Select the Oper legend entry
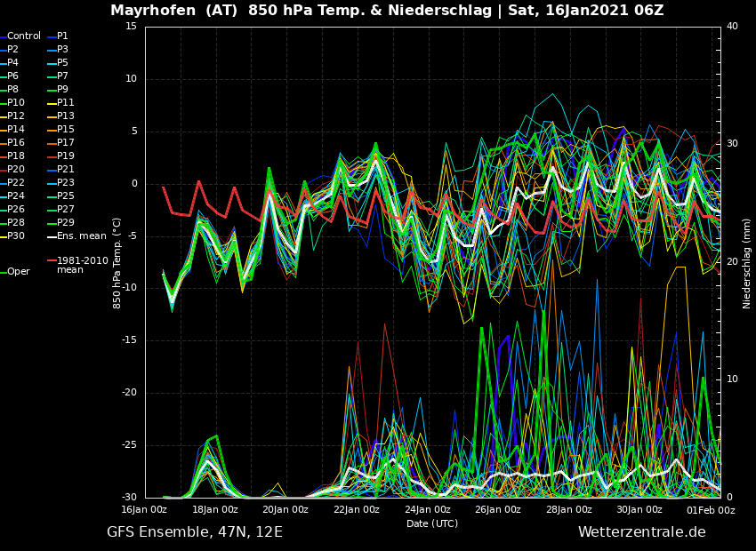756x551 pixels. (19, 272)
